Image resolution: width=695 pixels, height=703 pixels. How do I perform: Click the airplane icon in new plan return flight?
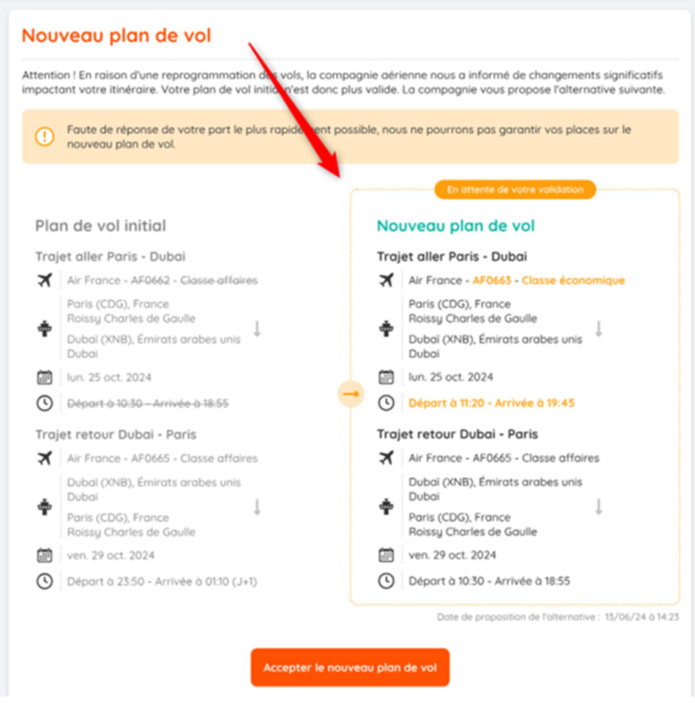point(386,458)
